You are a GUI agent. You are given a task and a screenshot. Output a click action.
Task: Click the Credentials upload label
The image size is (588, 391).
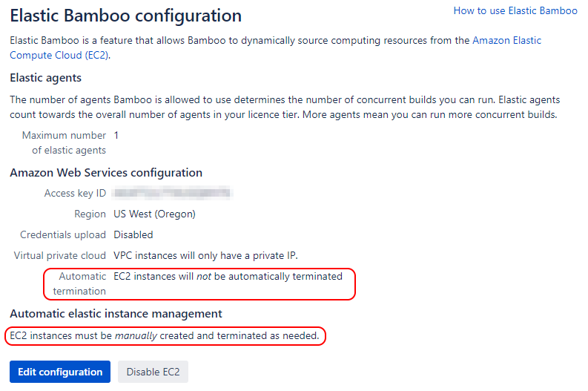tap(63, 235)
